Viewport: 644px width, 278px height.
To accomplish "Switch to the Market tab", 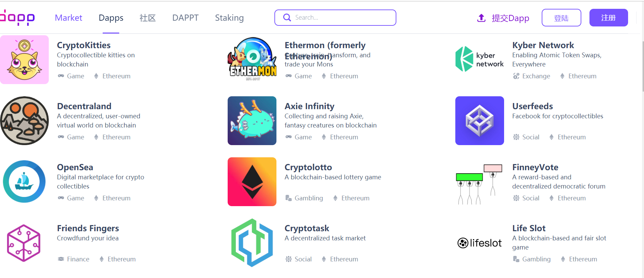I will tap(68, 18).
